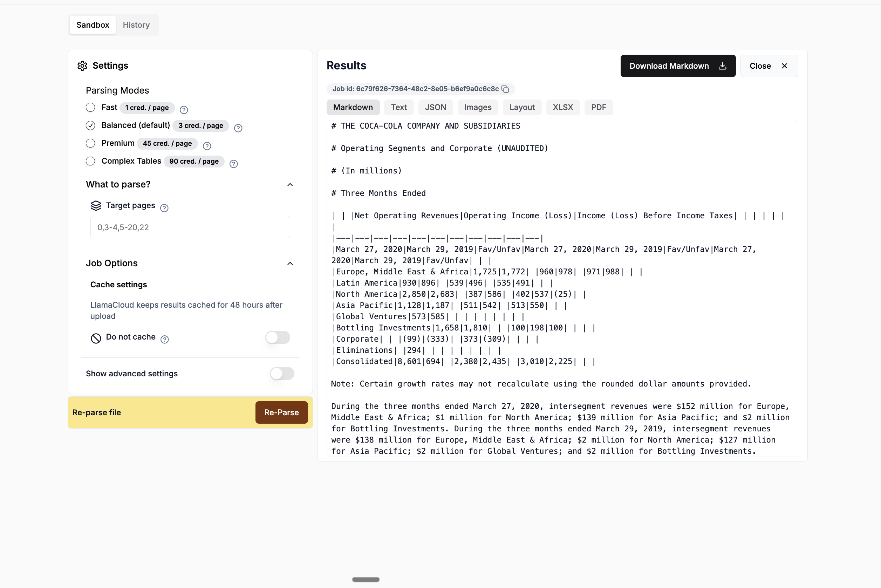This screenshot has height=588, width=881.
Task: View the Images results tab
Action: [478, 107]
